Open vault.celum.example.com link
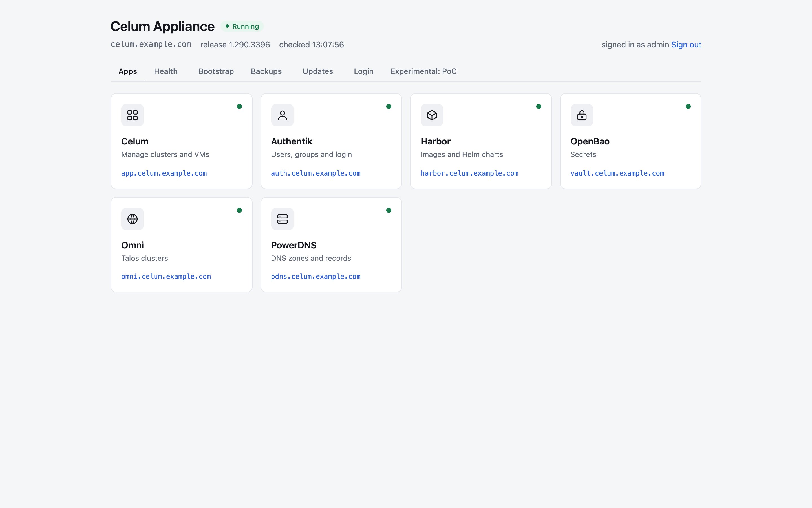The height and width of the screenshot is (508, 812). [x=617, y=173]
